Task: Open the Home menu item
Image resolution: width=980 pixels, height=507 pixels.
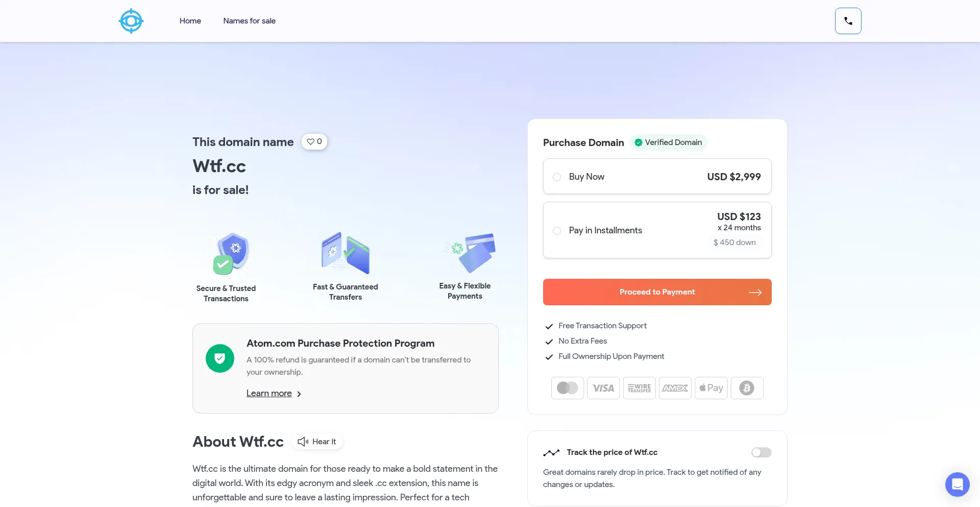Action: click(x=190, y=21)
